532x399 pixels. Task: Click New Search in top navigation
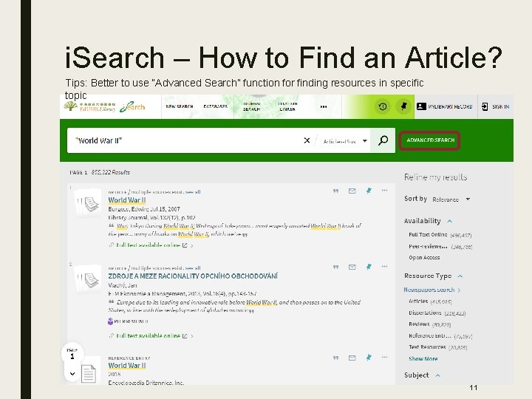[180, 106]
